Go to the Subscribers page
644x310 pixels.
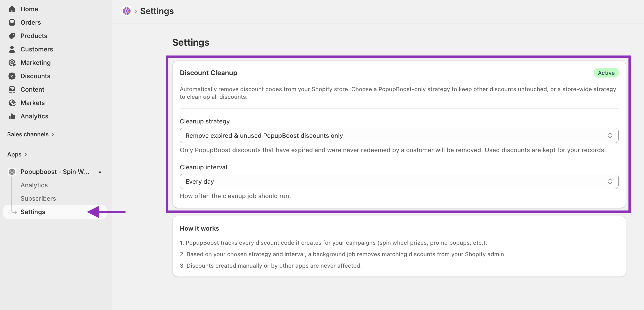(x=38, y=198)
